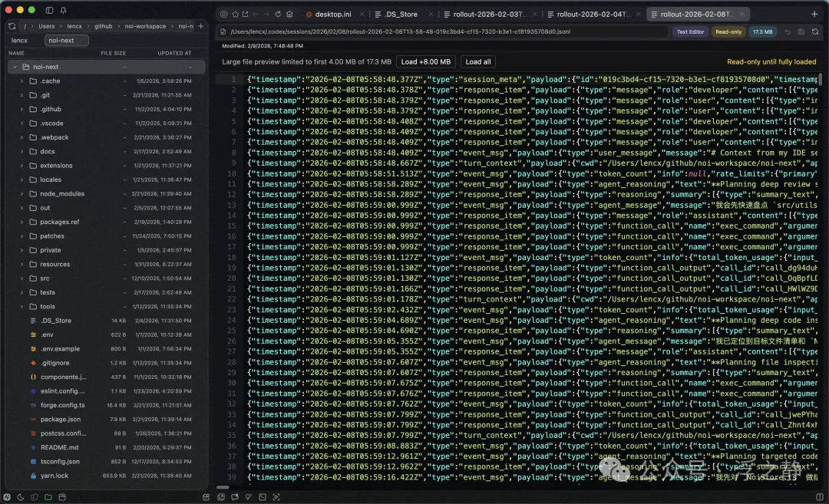Expand the extensions folder
The width and height of the screenshot is (829, 504).
[21, 166]
